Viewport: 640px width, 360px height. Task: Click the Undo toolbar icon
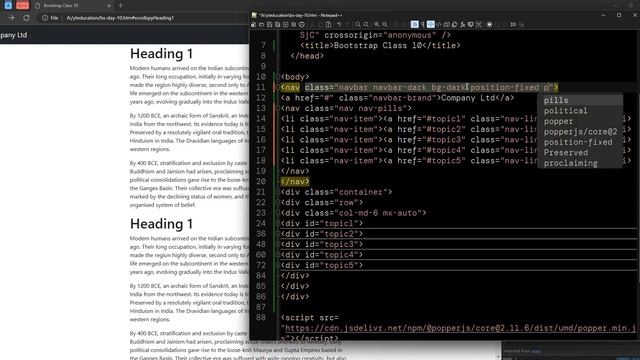point(338,24)
